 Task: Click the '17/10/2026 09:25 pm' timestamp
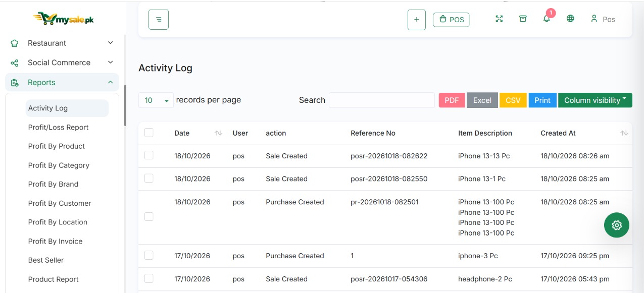(x=575, y=256)
